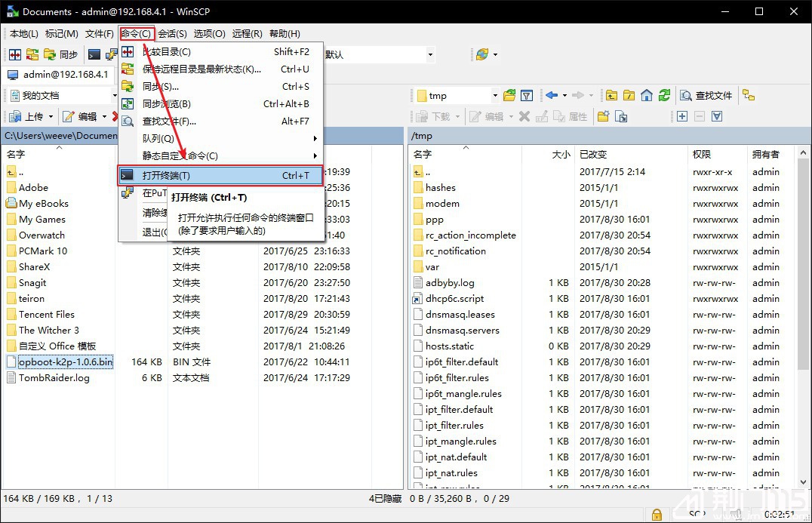Click the session globe icon in the top toolbar

pos(482,54)
